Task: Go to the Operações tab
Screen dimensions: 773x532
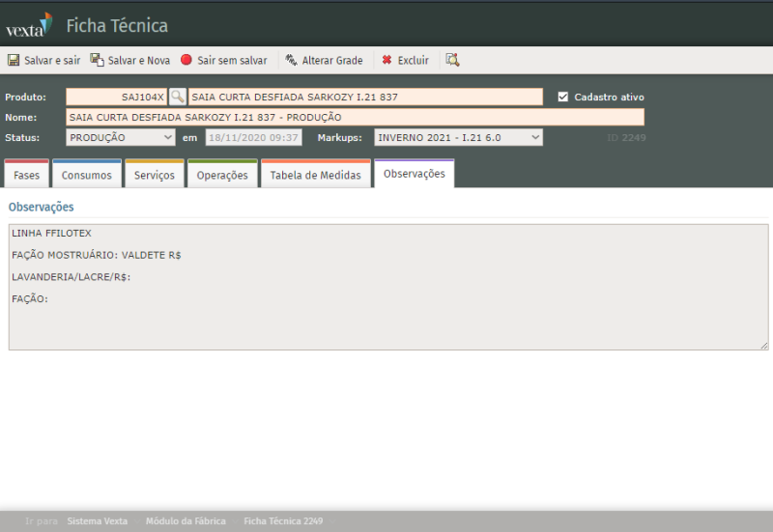Action: (x=222, y=175)
